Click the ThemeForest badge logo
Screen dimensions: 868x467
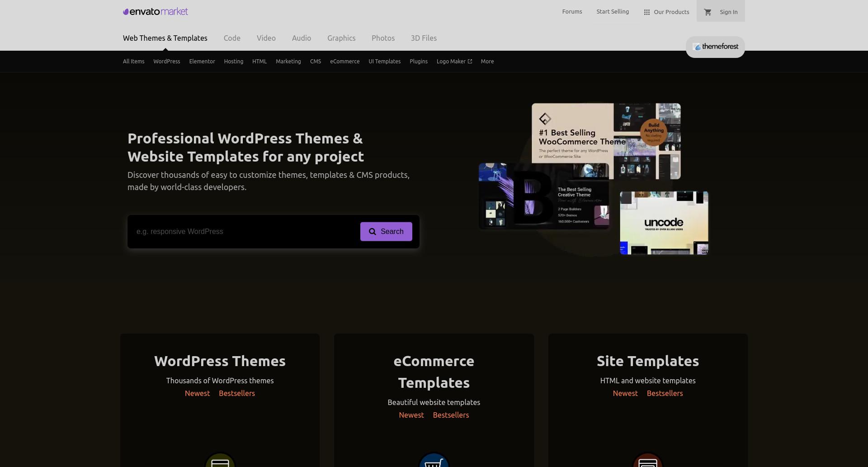pos(715,47)
